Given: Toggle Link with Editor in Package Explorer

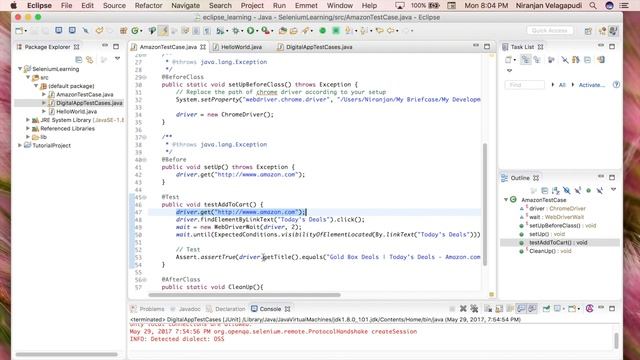Looking at the screenshot, I should coord(90,60).
